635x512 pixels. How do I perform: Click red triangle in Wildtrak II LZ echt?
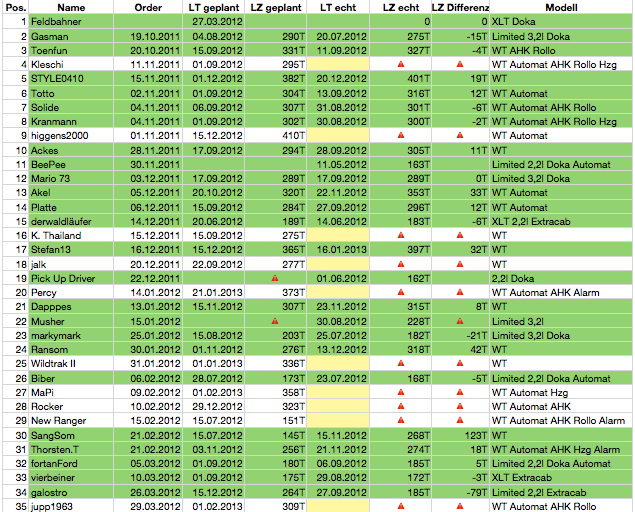[401, 363]
